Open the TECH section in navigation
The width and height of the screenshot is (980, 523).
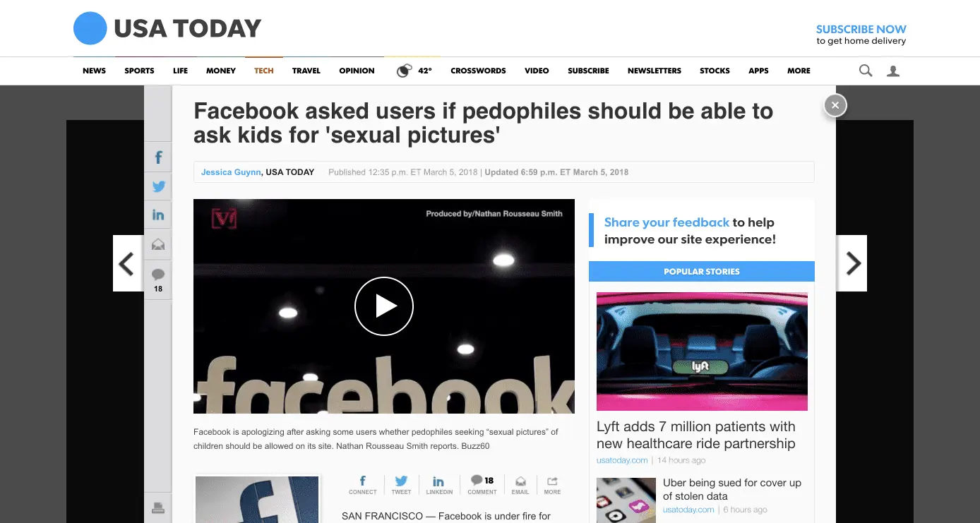click(x=264, y=71)
